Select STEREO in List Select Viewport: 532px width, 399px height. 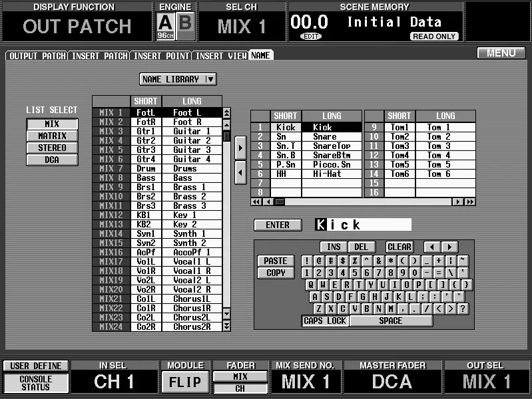point(52,148)
